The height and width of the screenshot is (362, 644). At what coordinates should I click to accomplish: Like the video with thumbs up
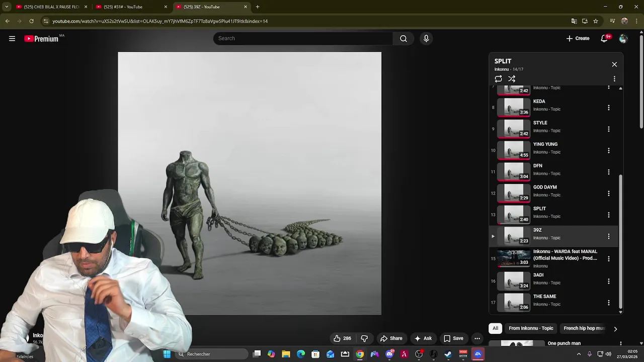(342, 338)
